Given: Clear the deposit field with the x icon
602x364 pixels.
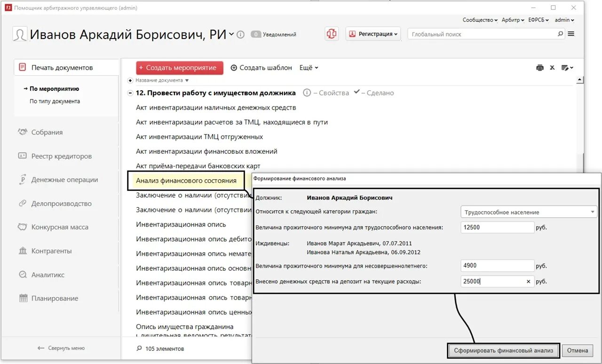Looking at the screenshot, I should 528,282.
